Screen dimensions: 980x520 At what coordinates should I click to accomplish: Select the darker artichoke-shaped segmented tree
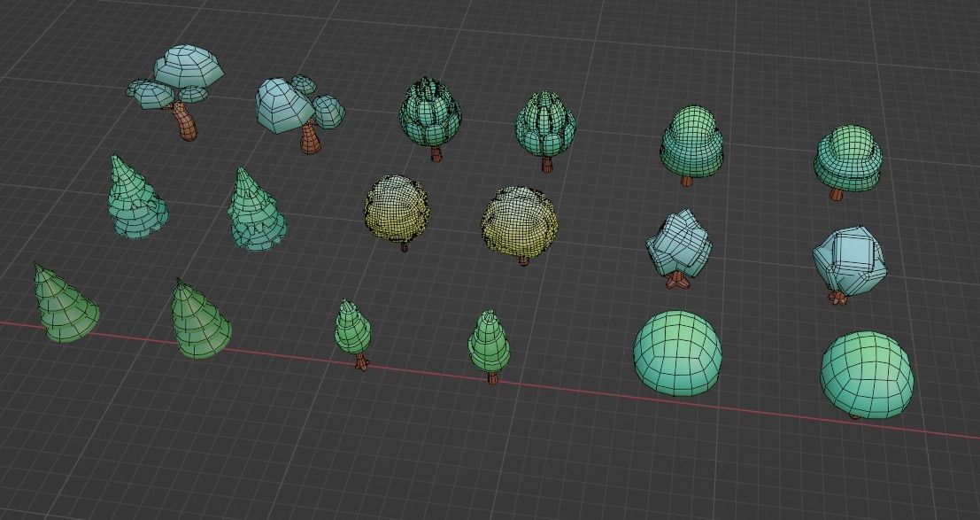430,119
